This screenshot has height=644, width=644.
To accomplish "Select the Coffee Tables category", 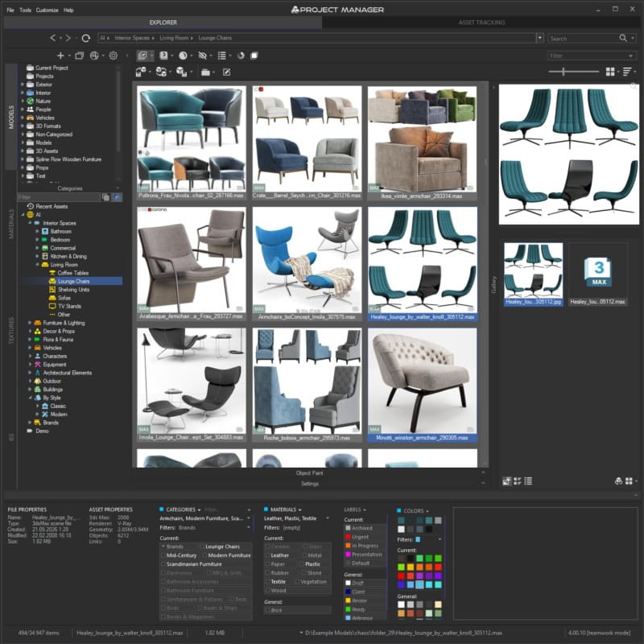I will click(x=72, y=273).
